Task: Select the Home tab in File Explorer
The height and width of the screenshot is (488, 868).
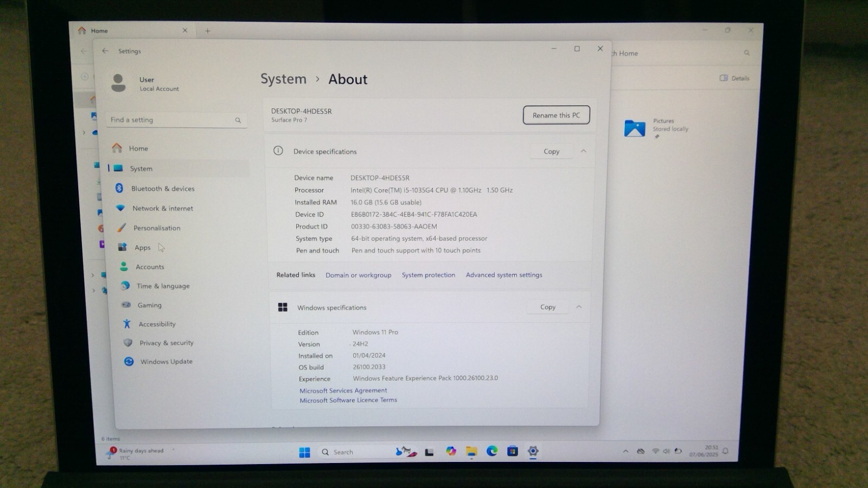Action: 133,31
